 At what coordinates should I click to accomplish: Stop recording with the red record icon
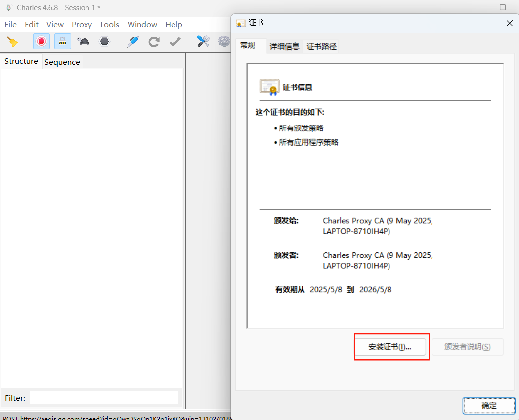41,42
